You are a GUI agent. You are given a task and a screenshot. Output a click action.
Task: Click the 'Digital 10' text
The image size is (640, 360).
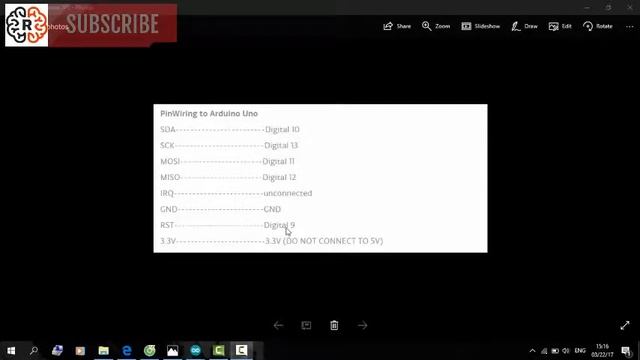tap(282, 129)
